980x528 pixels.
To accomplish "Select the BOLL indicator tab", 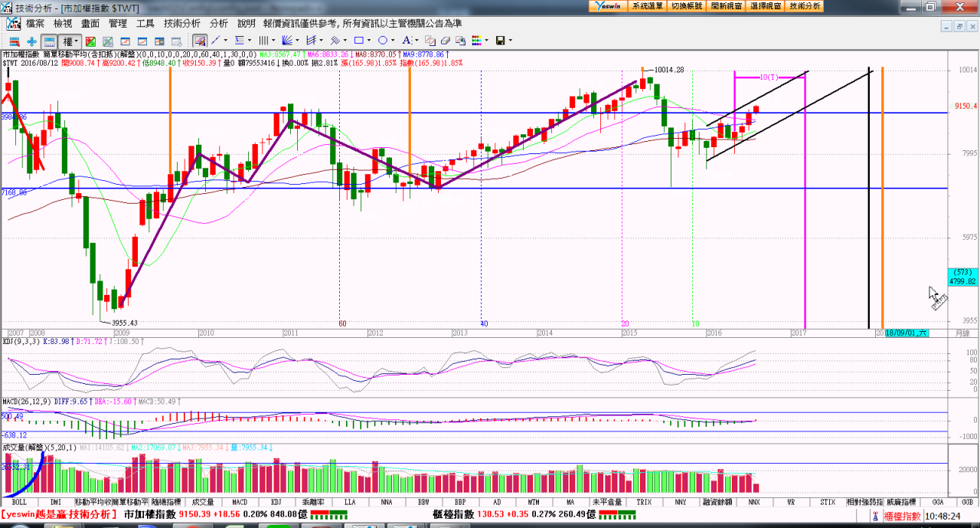I will click(x=18, y=502).
